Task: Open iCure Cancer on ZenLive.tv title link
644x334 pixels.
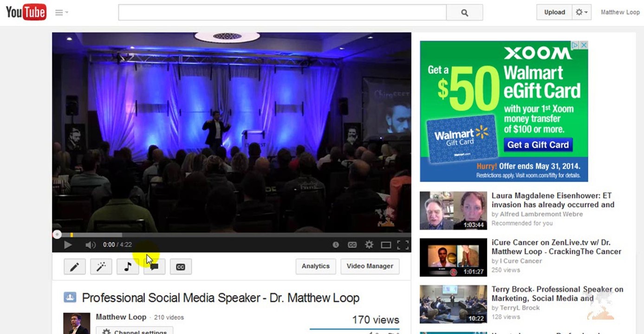Action: coord(556,247)
